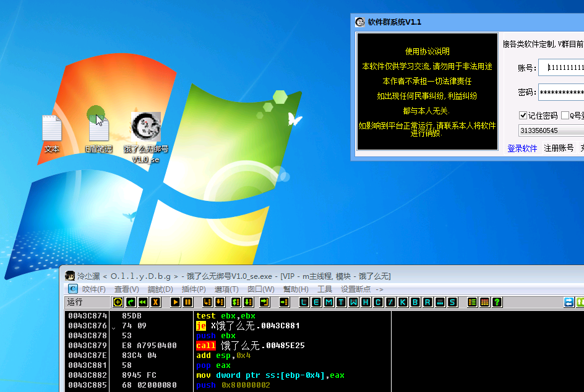Click the trace over toolbar icon
Screen dimensions: 584x392
pos(249,302)
